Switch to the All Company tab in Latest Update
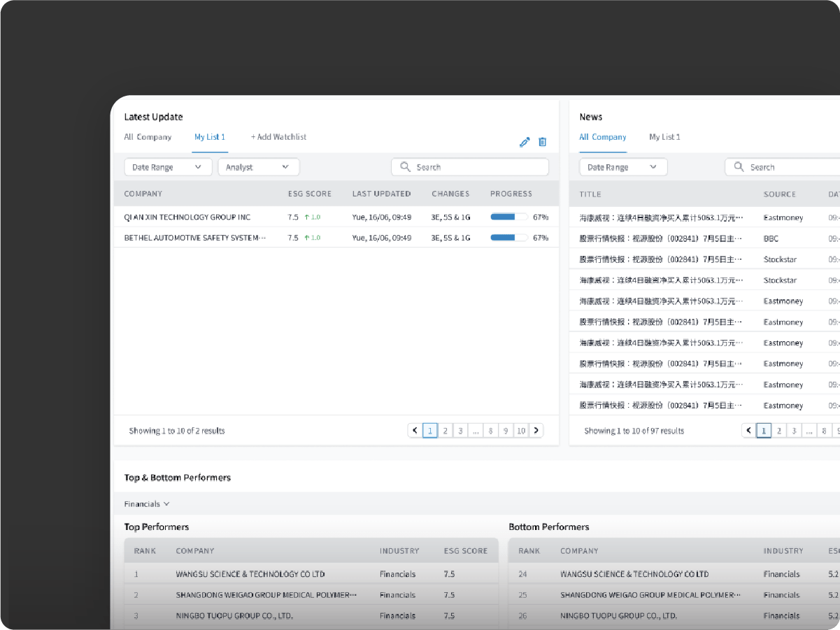The image size is (840, 630). tap(148, 137)
